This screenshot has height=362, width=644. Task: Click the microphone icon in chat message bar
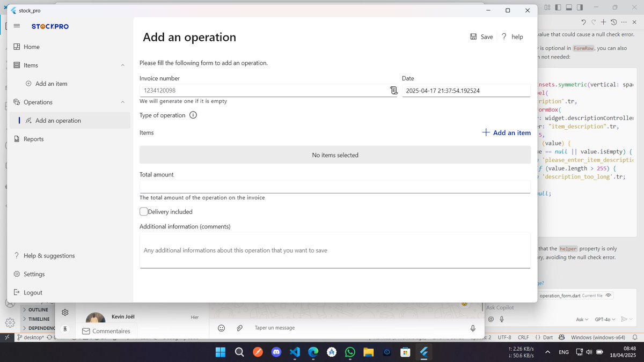(473, 328)
